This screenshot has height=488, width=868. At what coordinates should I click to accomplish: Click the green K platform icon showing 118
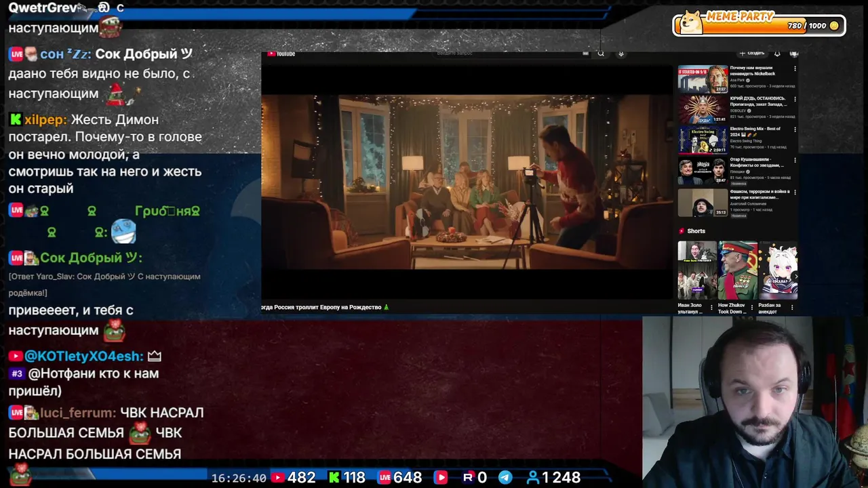click(334, 478)
